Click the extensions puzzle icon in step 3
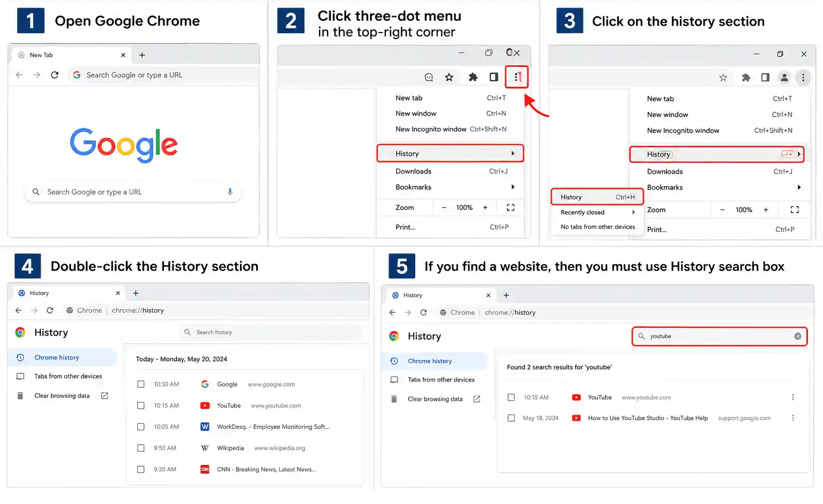The image size is (823, 504). pos(746,78)
